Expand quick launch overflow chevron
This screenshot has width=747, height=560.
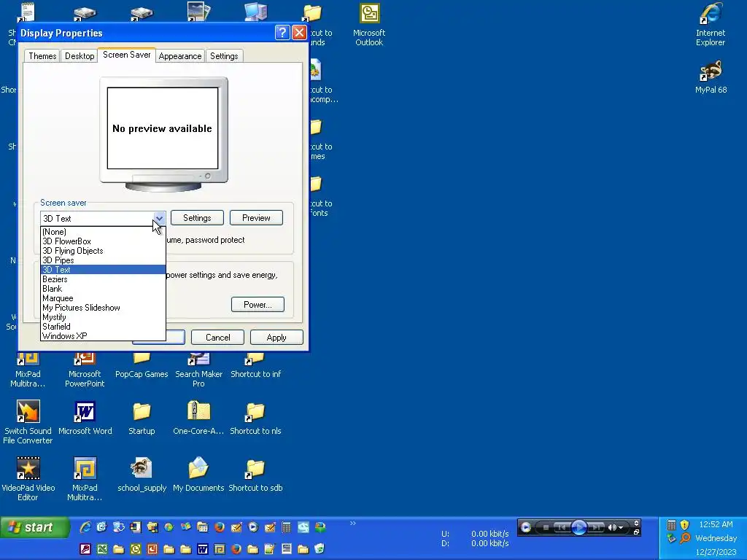point(353,523)
